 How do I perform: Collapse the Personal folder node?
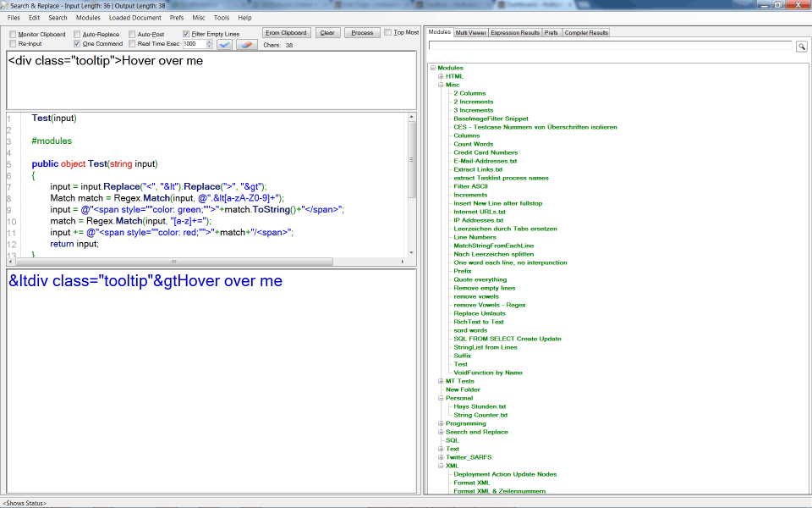[x=441, y=398]
